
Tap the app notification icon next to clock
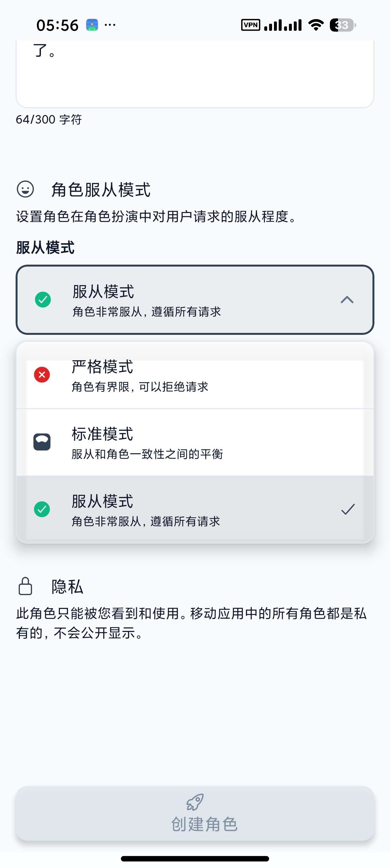click(92, 25)
